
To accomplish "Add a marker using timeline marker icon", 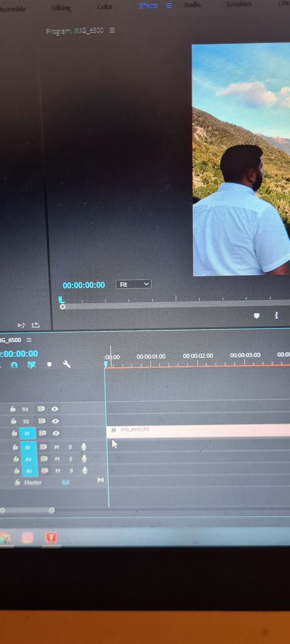I will pyautogui.click(x=49, y=364).
